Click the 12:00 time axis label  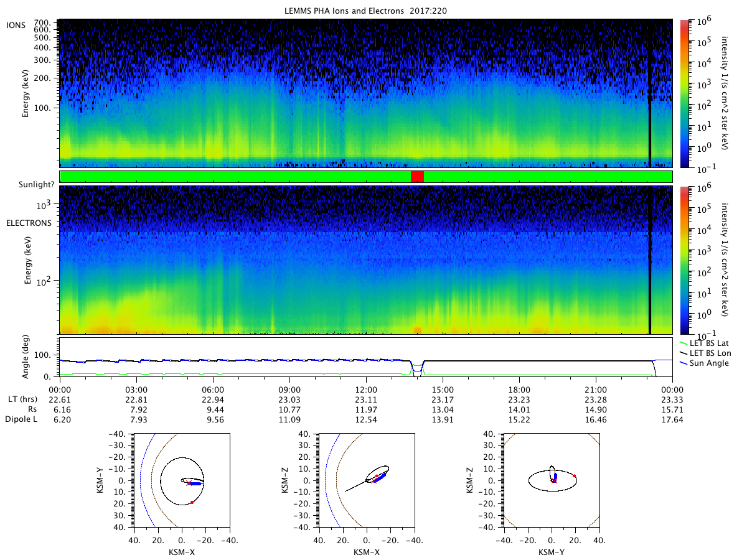(366, 390)
